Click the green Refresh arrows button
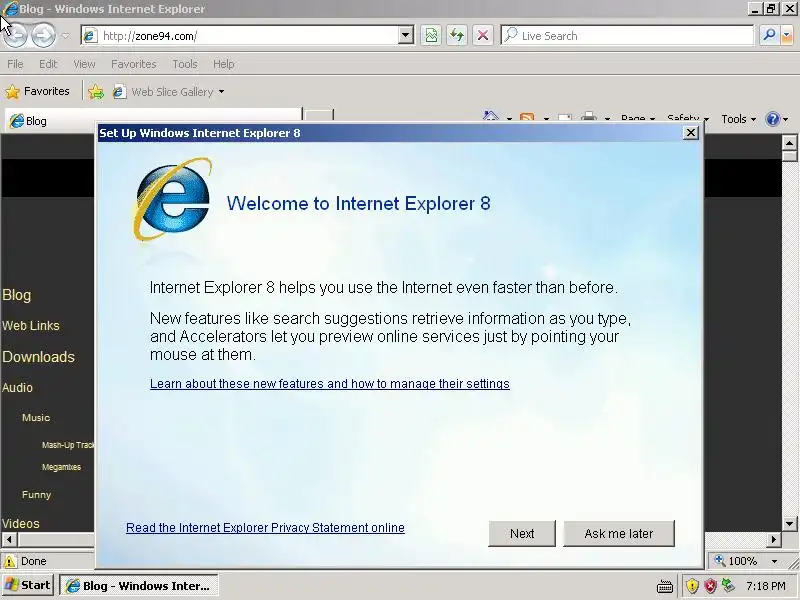 457,36
